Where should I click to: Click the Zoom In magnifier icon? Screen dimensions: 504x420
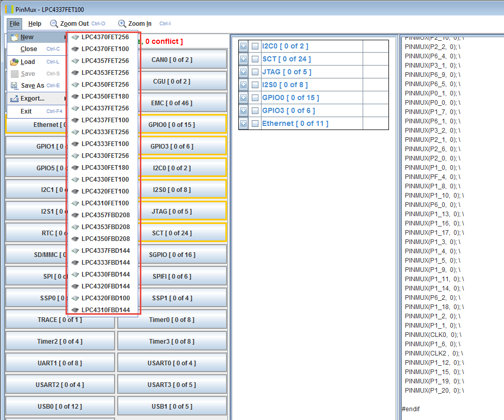pos(122,23)
